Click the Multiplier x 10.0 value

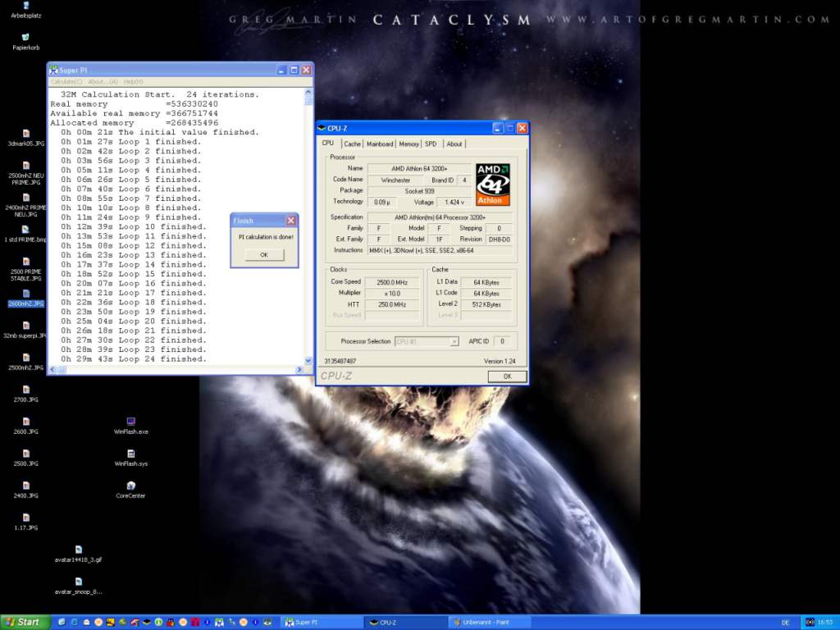click(392, 294)
